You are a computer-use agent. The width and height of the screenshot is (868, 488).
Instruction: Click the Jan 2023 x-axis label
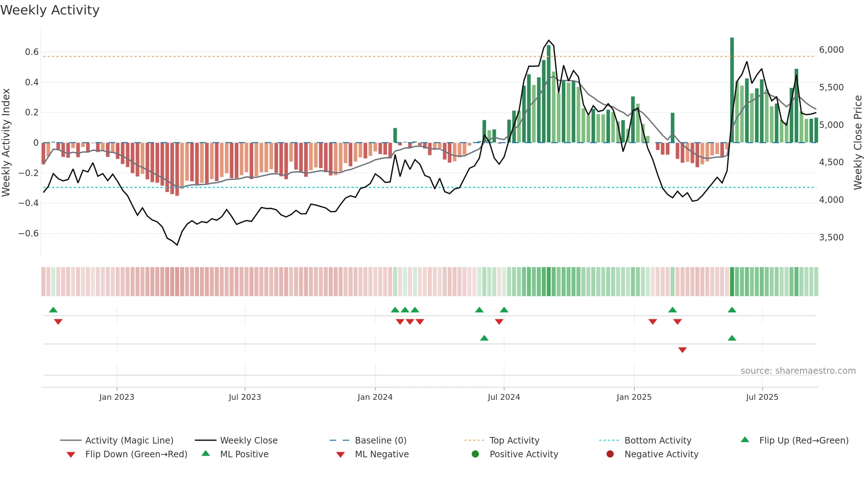[117, 397]
